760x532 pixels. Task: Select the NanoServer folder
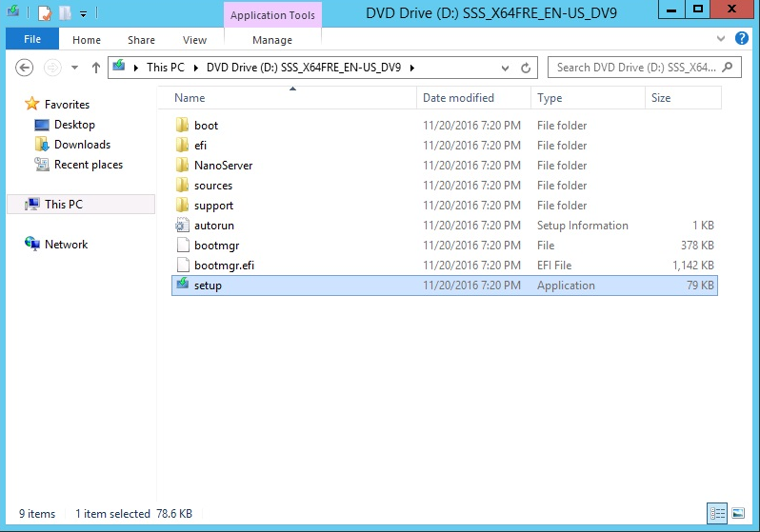223,166
